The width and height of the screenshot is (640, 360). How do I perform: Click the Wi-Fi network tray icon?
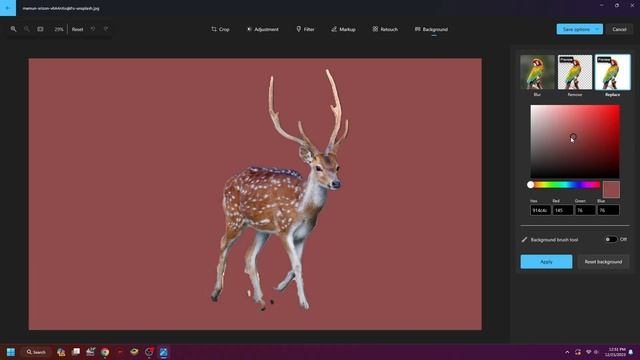click(588, 352)
